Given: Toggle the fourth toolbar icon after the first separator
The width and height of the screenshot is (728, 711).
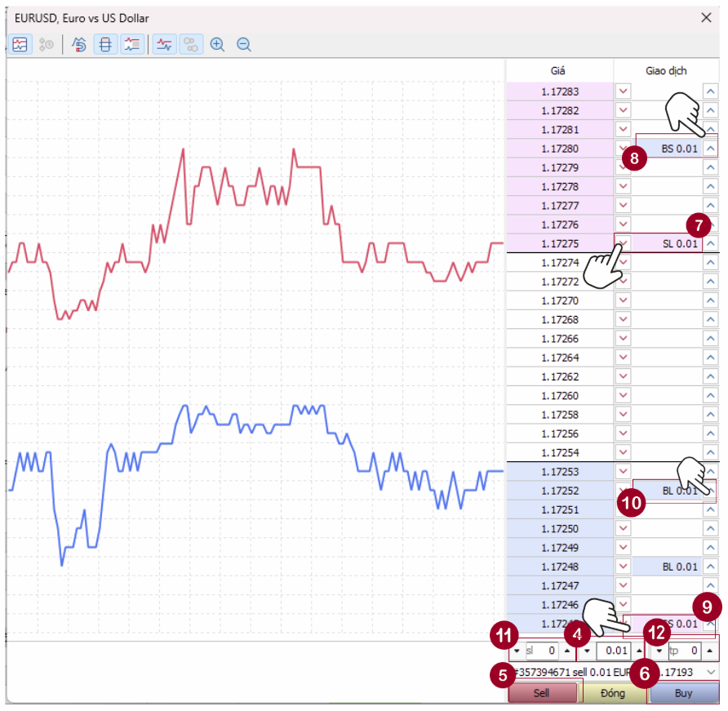Looking at the screenshot, I should pos(165,45).
